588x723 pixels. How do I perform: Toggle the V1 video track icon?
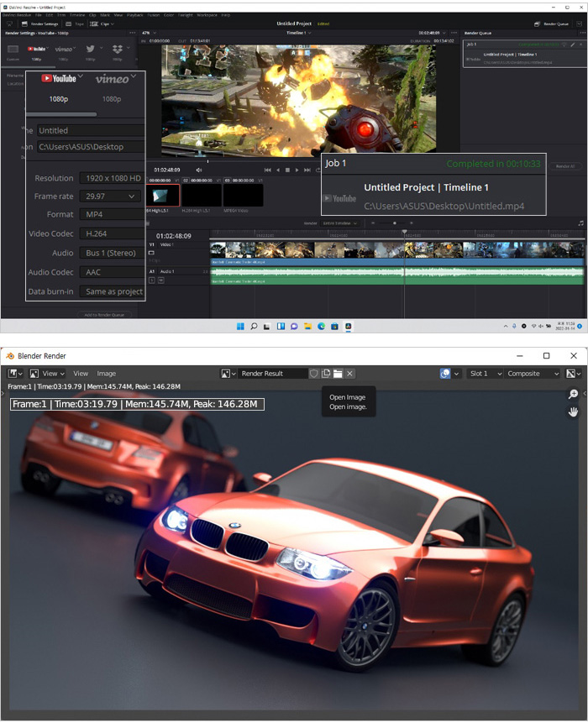pos(151,253)
